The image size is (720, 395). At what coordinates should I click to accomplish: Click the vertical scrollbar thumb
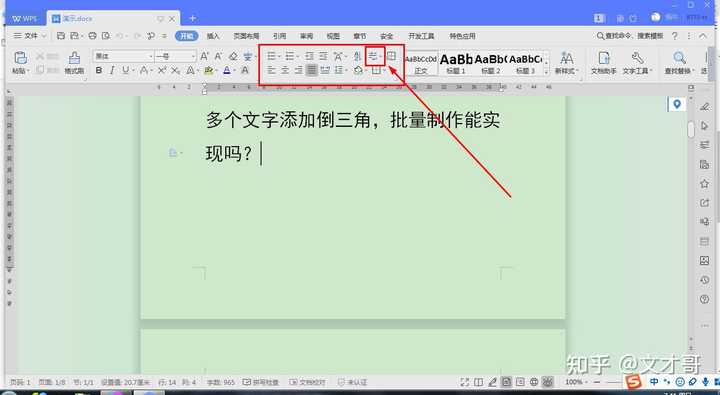click(691, 129)
